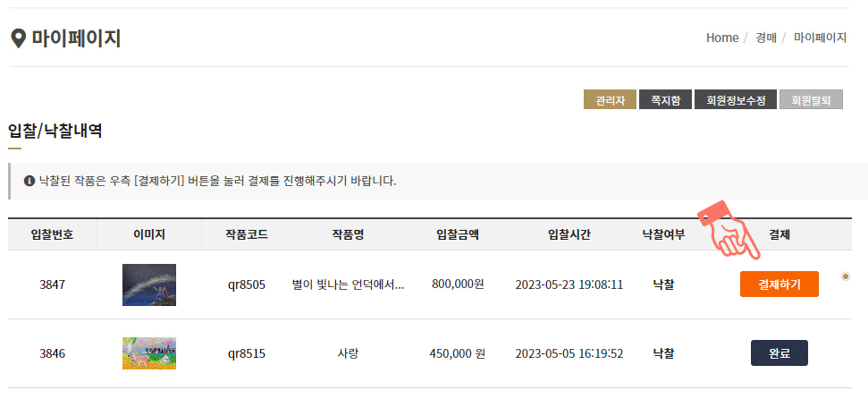Click artwork code qr8505

coord(247,284)
